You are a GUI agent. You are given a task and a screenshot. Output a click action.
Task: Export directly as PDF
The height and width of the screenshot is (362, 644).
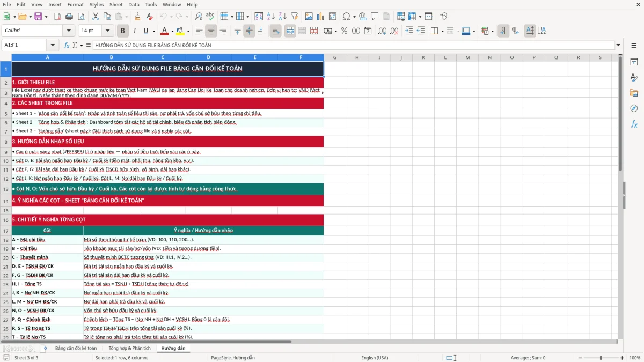pyautogui.click(x=58, y=17)
